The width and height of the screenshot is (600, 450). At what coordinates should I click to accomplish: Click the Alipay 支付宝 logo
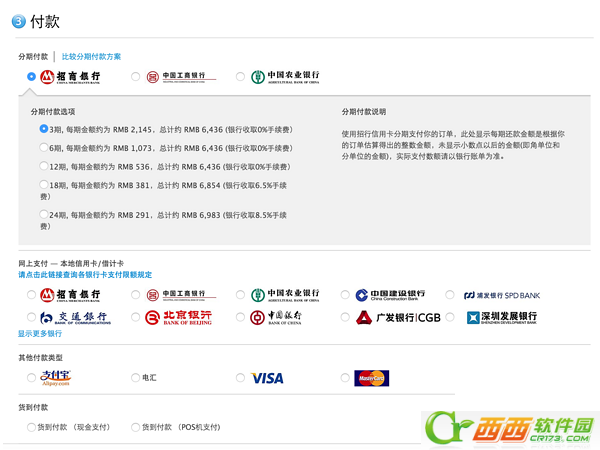[56, 378]
